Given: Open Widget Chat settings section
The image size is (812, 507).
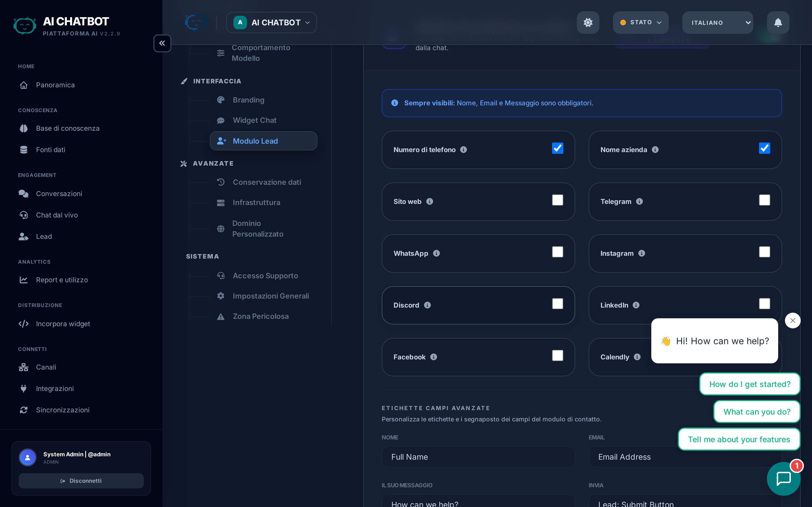Looking at the screenshot, I should (254, 120).
